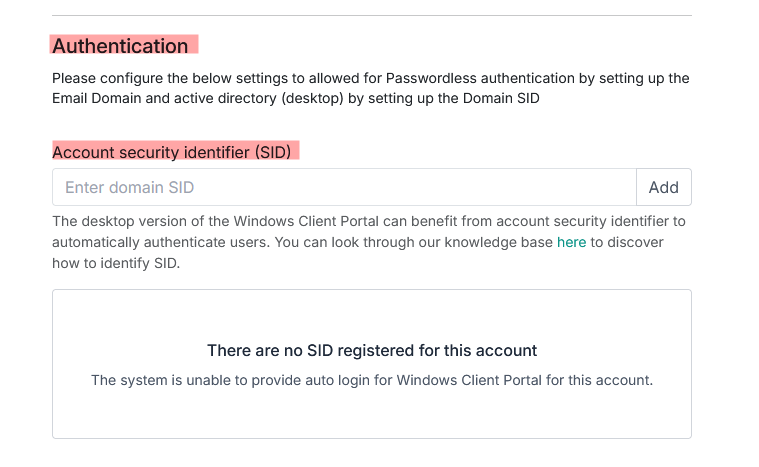Click the Enter domain SID input field
This screenshot has width=759, height=467.
pos(343,187)
